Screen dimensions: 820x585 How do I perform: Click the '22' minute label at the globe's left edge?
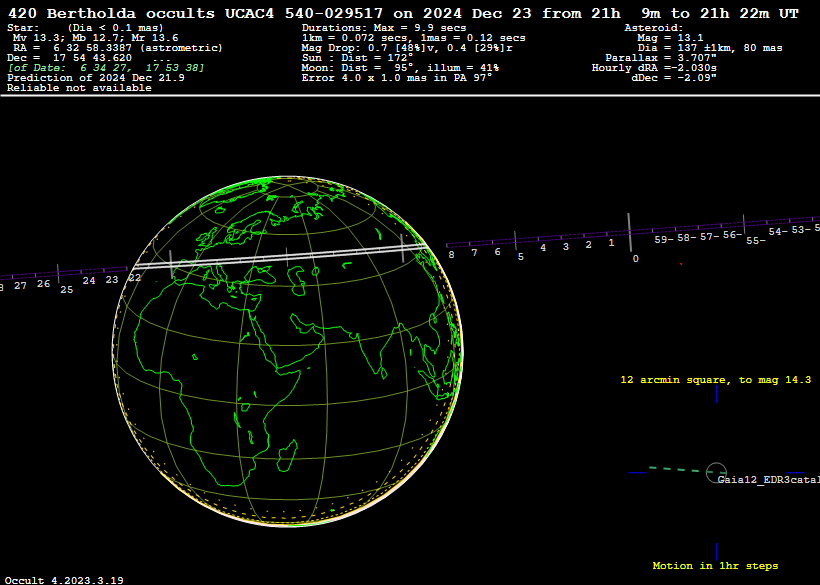(x=134, y=278)
